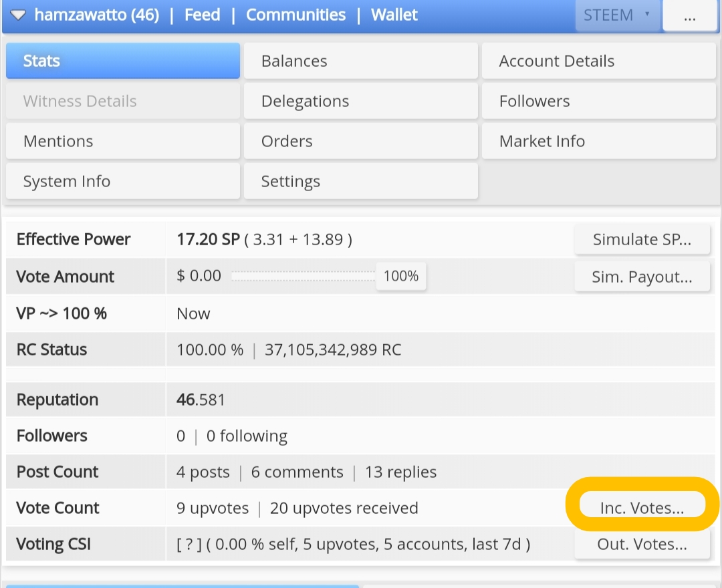Click the Reputation row label

[57, 400]
